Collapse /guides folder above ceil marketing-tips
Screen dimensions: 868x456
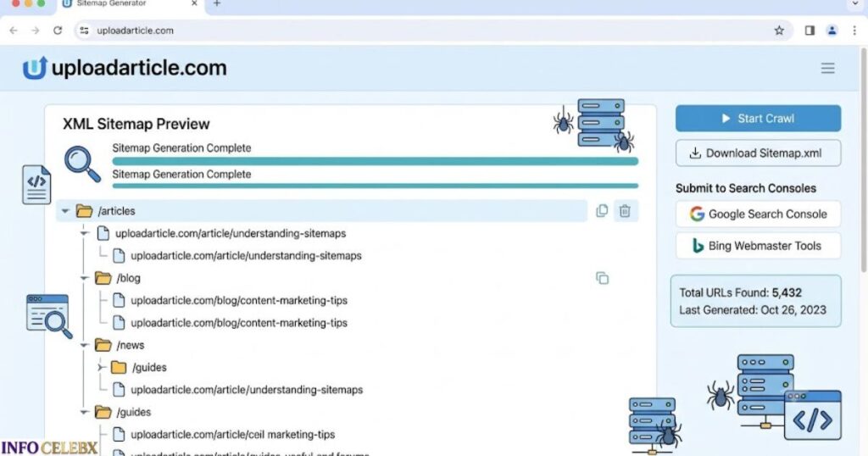click(x=84, y=412)
